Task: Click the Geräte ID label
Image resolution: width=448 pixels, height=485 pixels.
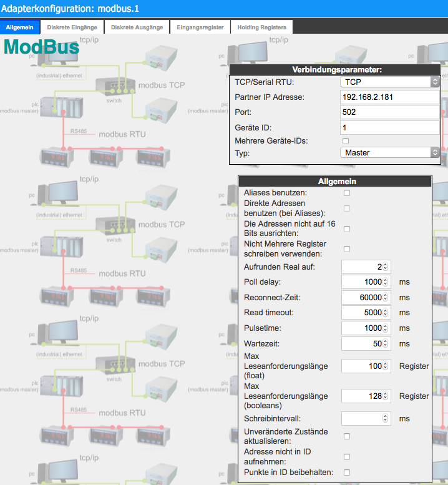Action: click(x=253, y=127)
